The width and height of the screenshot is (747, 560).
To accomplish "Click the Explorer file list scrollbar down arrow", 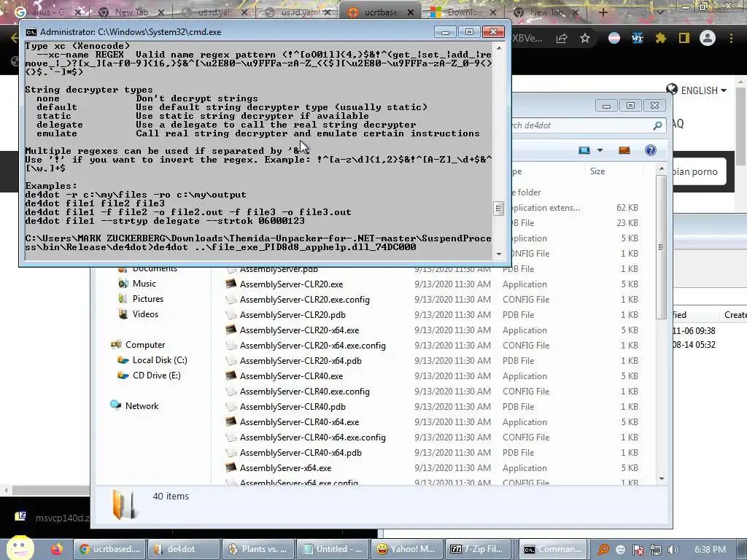I will click(x=661, y=479).
